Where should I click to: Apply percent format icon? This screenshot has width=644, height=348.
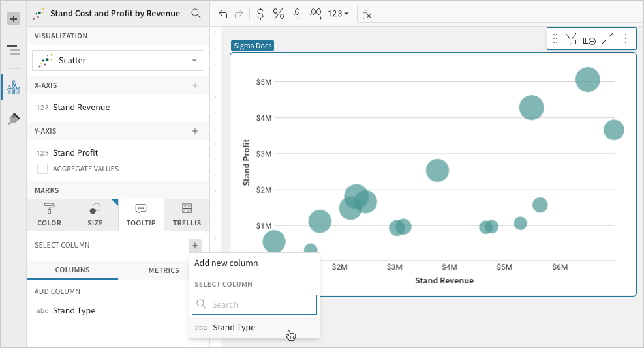point(279,13)
